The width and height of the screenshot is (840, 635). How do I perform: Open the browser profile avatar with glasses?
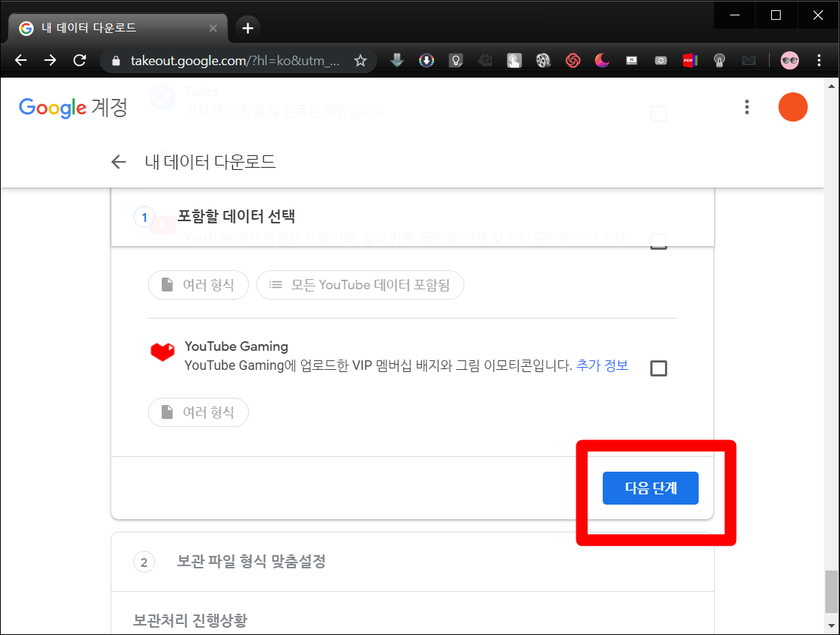point(789,61)
